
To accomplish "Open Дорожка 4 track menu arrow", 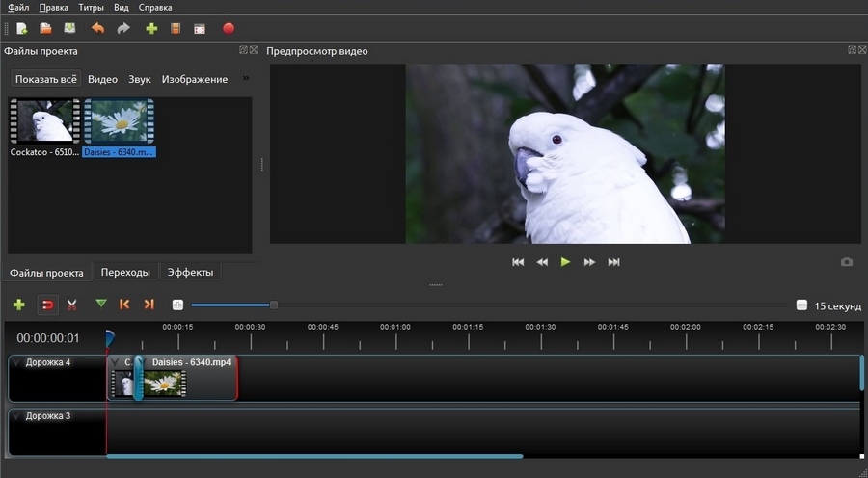I will (x=16, y=363).
